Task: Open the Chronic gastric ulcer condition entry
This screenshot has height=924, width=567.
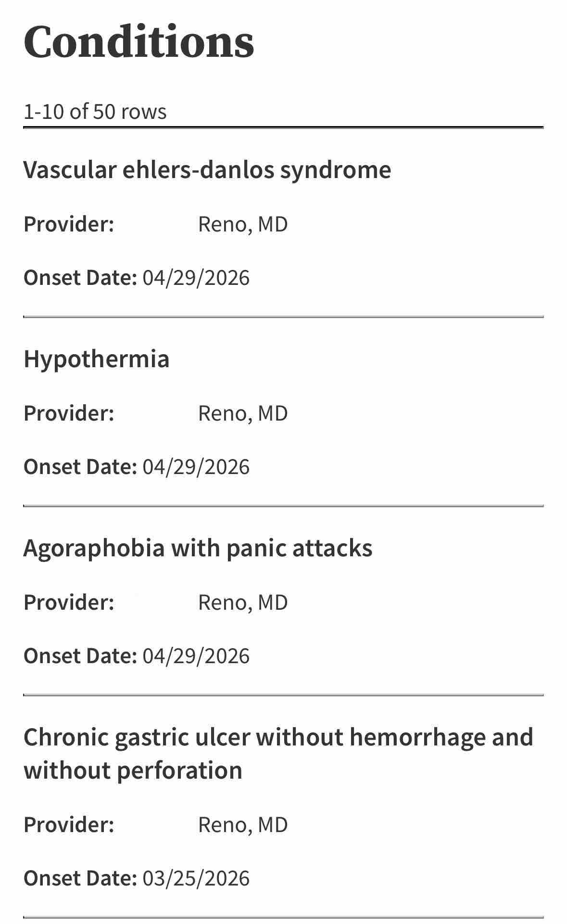Action: (278, 754)
